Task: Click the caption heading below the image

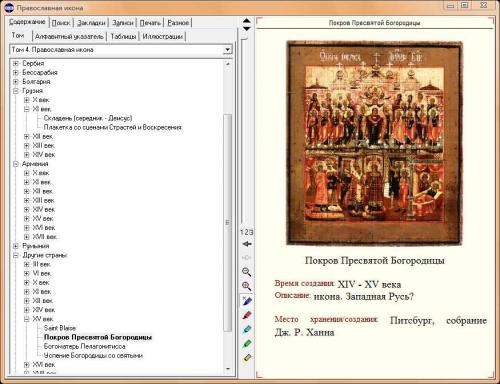Action: 375,261
